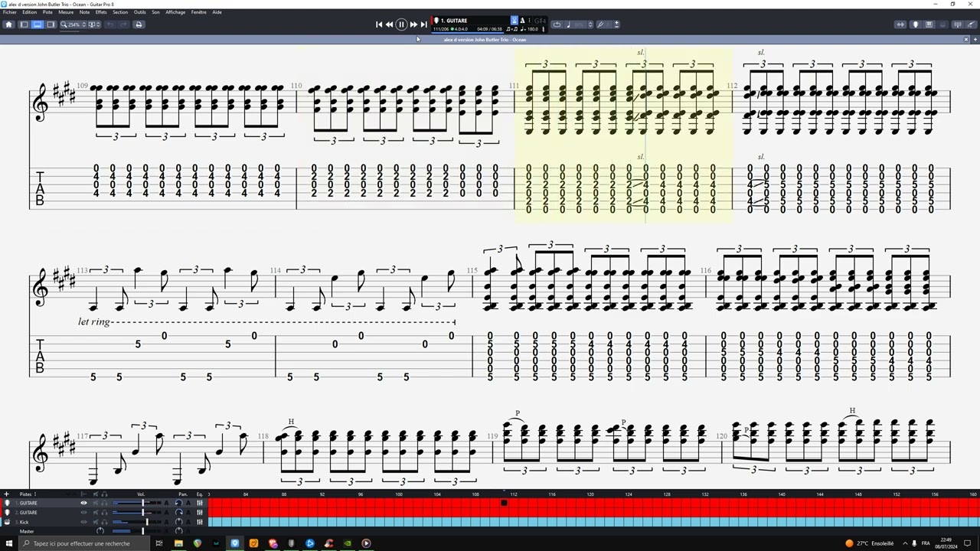Open the Mesure menu
Image resolution: width=980 pixels, height=551 pixels.
click(x=66, y=12)
